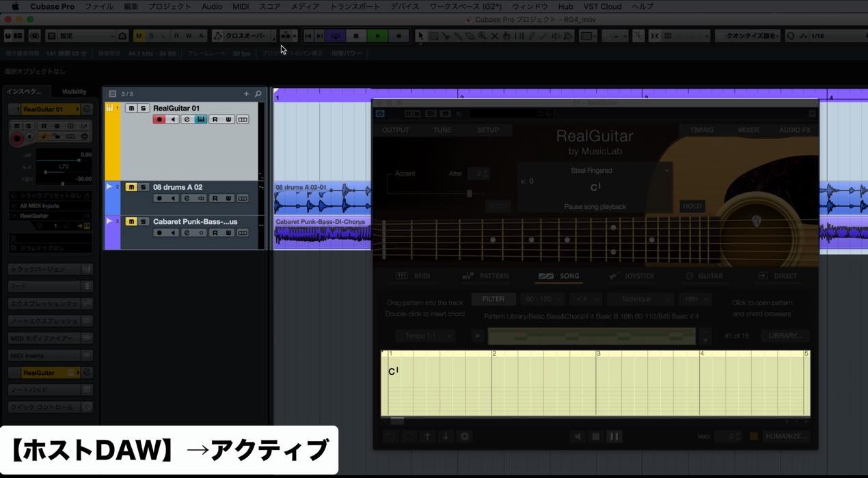This screenshot has width=868, height=478.
Task: Unmute the Cabaret Punk-Bass track
Action: click(x=131, y=221)
